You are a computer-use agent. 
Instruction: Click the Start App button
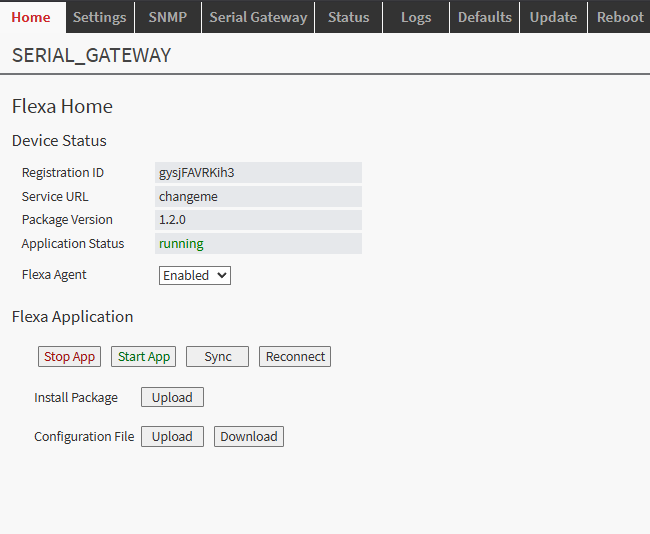tap(143, 357)
